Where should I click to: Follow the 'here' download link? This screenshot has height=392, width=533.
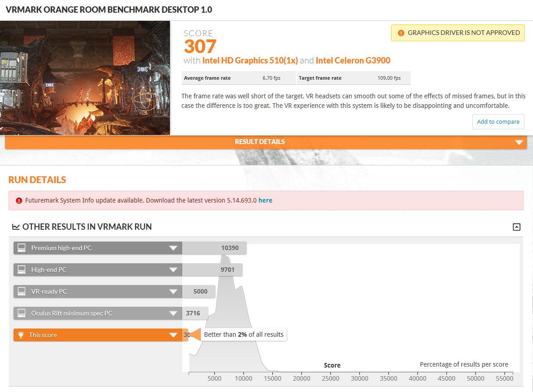tap(265, 200)
